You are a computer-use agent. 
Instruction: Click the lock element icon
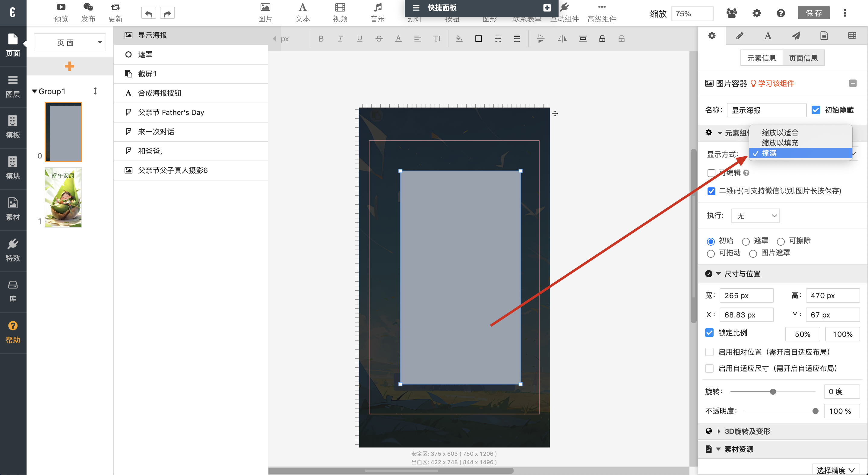pyautogui.click(x=602, y=39)
